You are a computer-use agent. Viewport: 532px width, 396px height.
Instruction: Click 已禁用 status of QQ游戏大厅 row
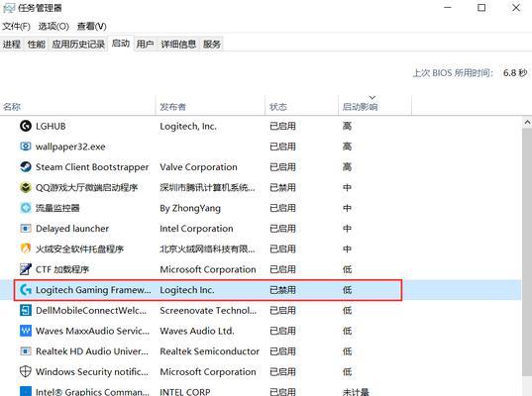[x=282, y=187]
